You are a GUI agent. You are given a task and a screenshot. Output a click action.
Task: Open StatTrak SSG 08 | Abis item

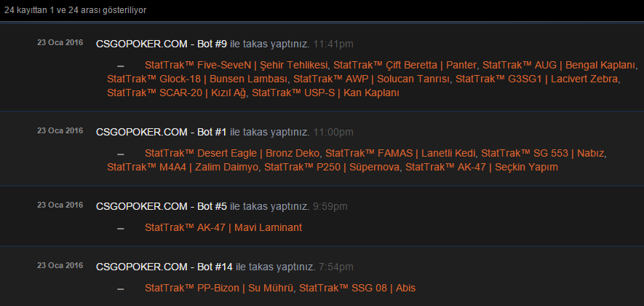[357, 288]
